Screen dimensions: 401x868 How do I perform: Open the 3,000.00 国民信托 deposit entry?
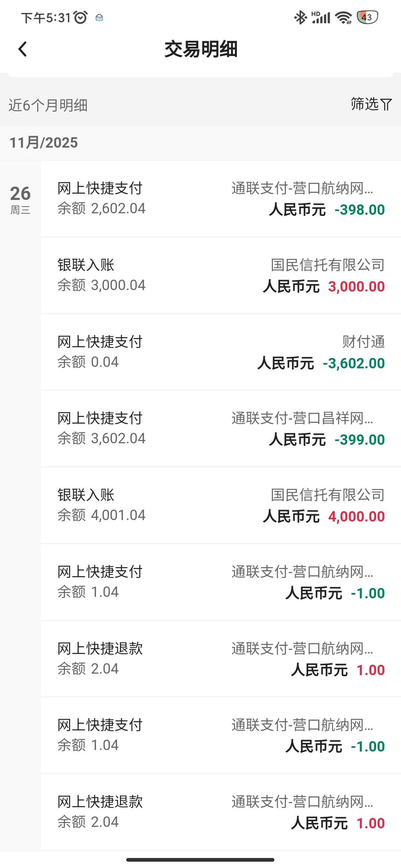221,276
